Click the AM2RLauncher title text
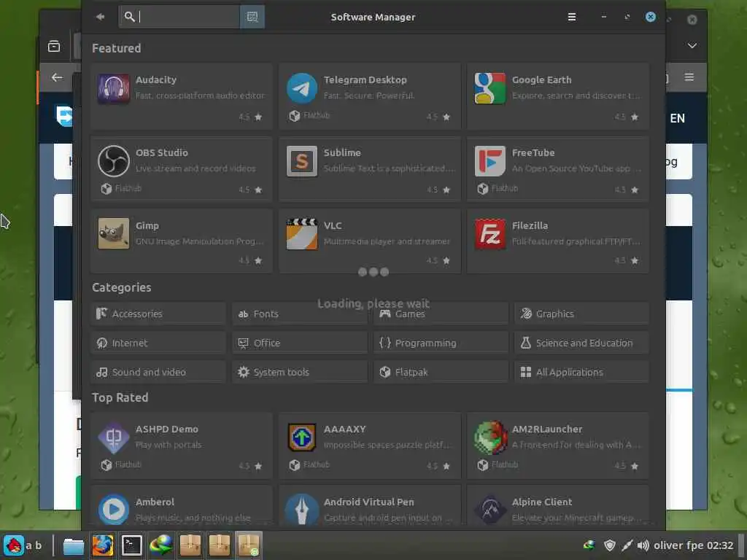 click(x=547, y=429)
